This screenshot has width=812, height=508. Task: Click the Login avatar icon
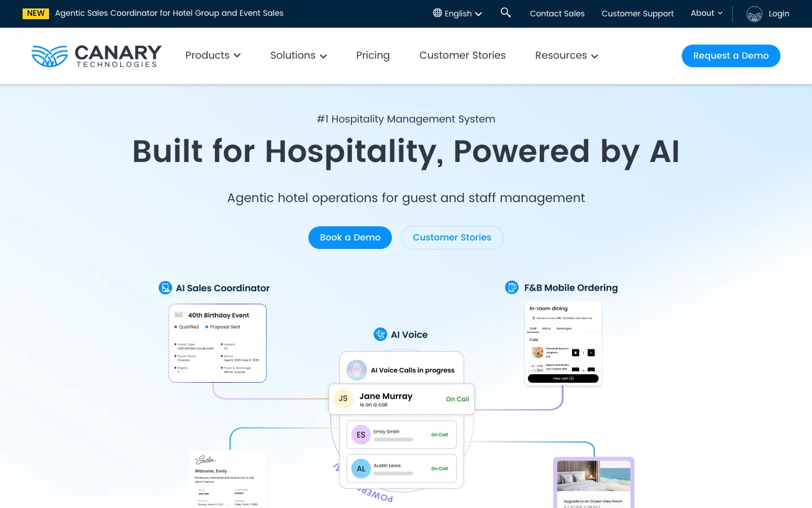pyautogui.click(x=754, y=14)
